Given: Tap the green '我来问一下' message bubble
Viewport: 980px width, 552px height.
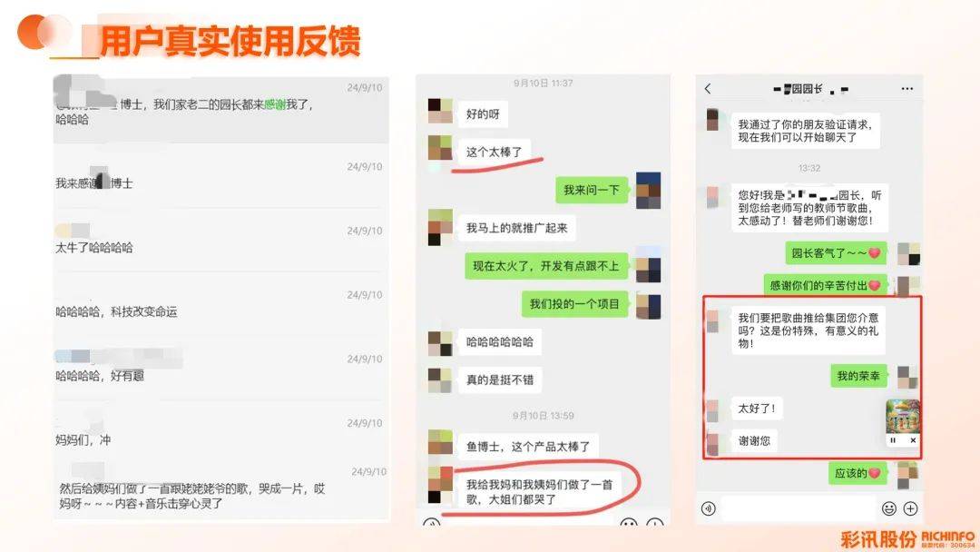Looking at the screenshot, I should coord(592,190).
